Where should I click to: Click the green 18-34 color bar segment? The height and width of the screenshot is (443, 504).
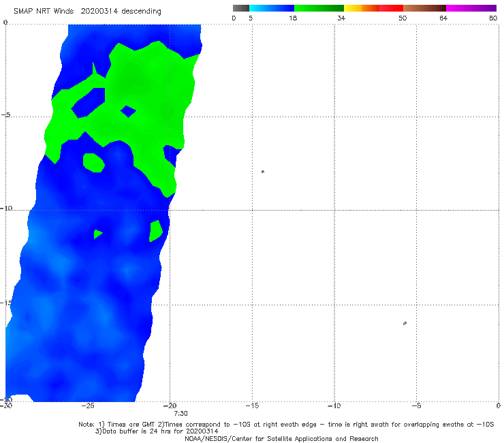(319, 8)
